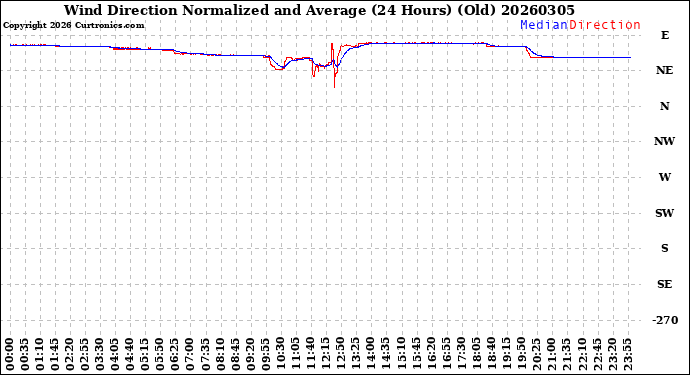Click the '08:10' time axis label
Viewport: 690px width, 375px height.
pyautogui.click(x=220, y=355)
